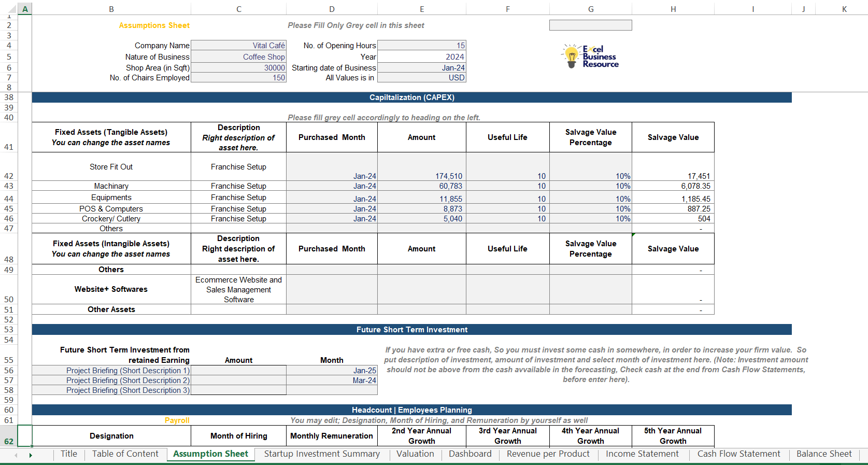This screenshot has height=465, width=868.
Task: Select column B header
Action: pos(111,9)
